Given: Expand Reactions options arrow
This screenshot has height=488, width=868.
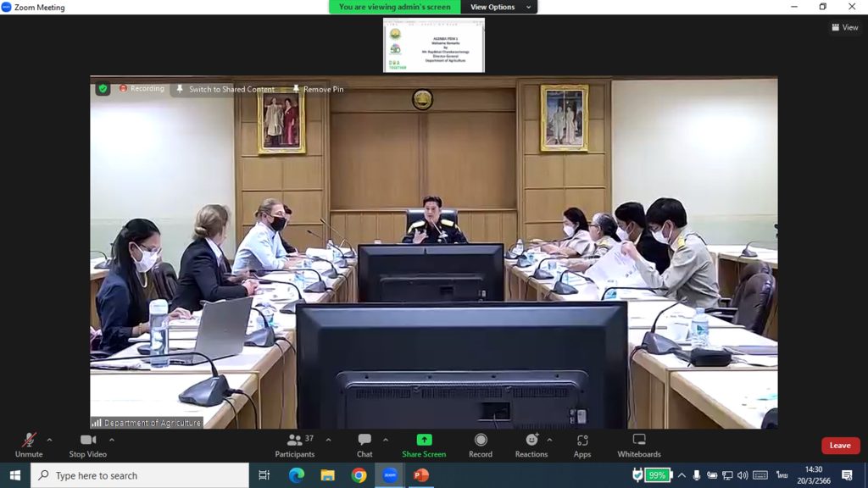Looking at the screenshot, I should (549, 440).
